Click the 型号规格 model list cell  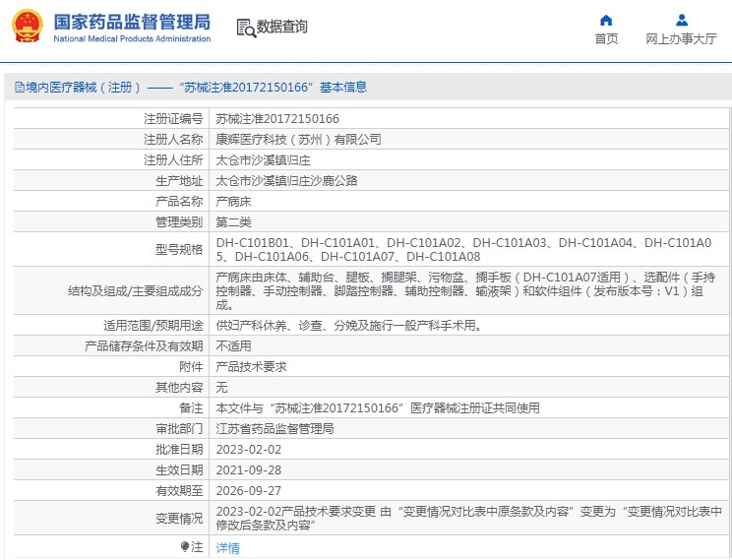[x=468, y=249]
